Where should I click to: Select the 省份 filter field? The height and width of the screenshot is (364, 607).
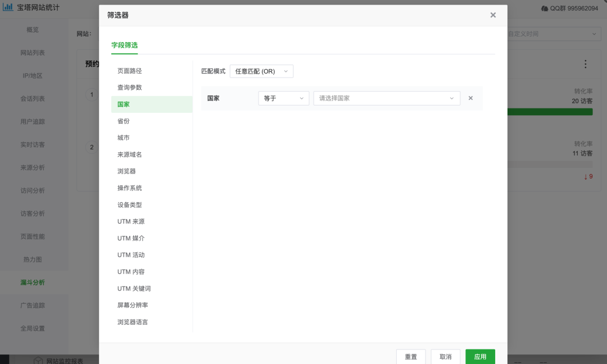(152, 121)
